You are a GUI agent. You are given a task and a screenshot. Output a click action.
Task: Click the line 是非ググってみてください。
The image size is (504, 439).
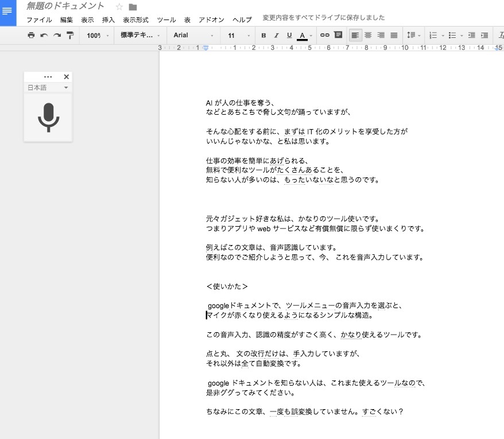click(251, 393)
